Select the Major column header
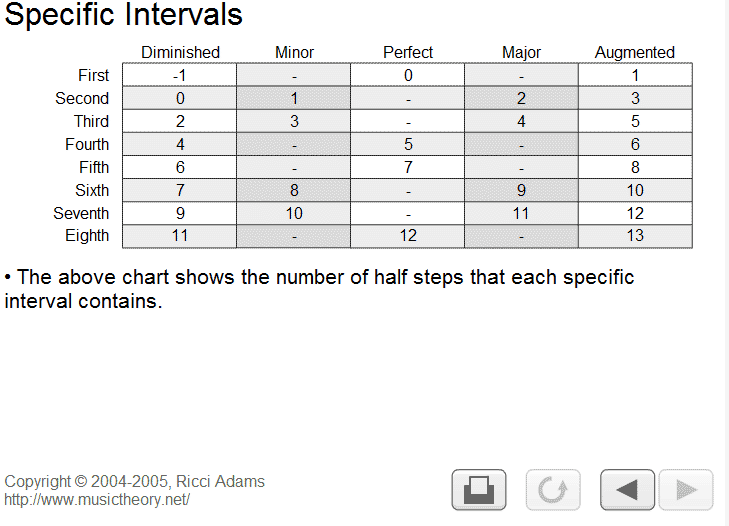This screenshot has height=526, width=729. pos(521,52)
